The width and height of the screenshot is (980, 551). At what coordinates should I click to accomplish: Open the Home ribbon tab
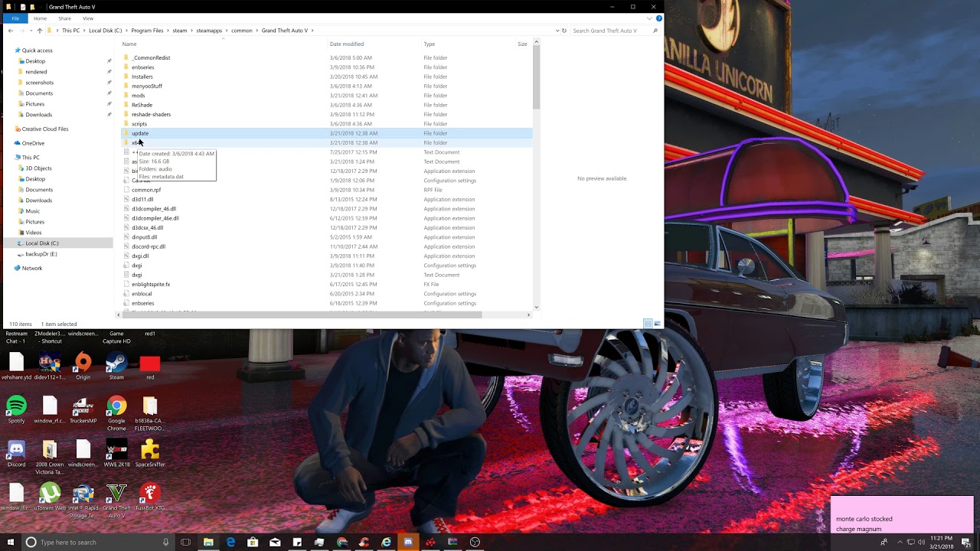[40, 18]
